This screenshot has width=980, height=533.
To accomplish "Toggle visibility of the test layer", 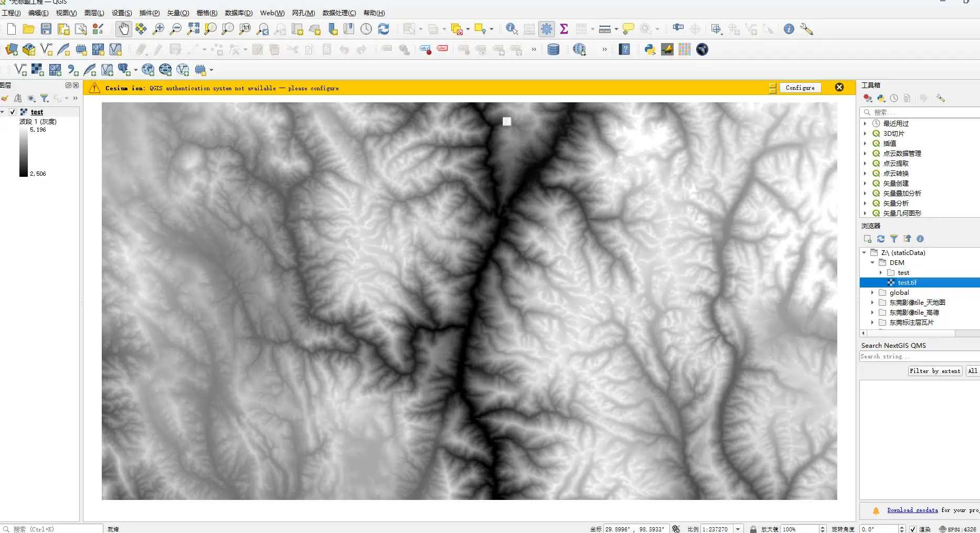I will (x=13, y=112).
